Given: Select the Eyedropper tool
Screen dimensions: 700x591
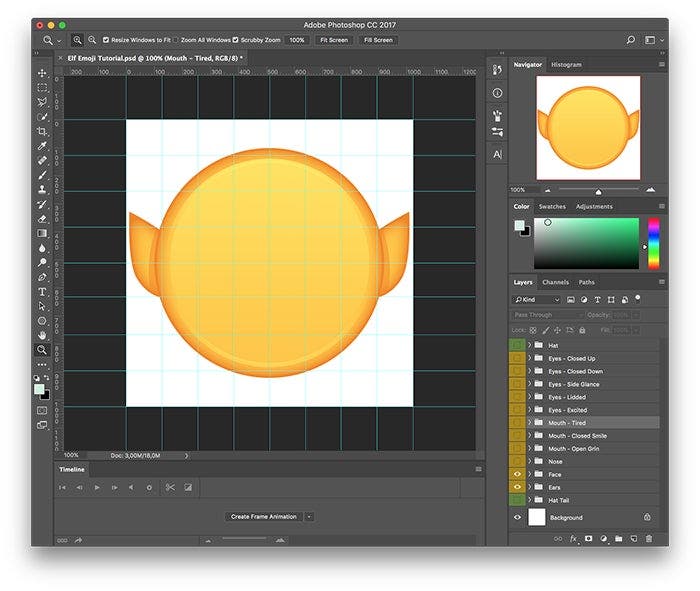Looking at the screenshot, I should pyautogui.click(x=42, y=146).
